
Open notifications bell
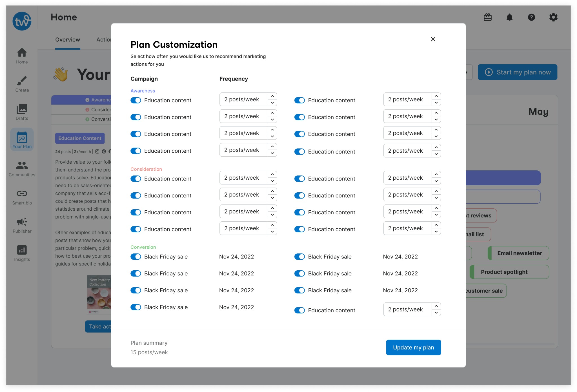[509, 17]
